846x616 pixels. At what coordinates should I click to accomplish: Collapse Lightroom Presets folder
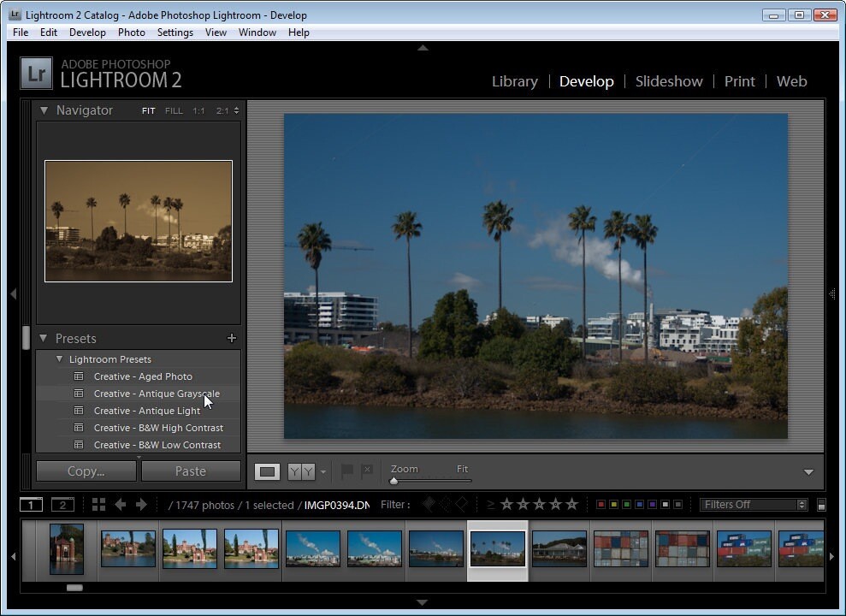point(59,358)
